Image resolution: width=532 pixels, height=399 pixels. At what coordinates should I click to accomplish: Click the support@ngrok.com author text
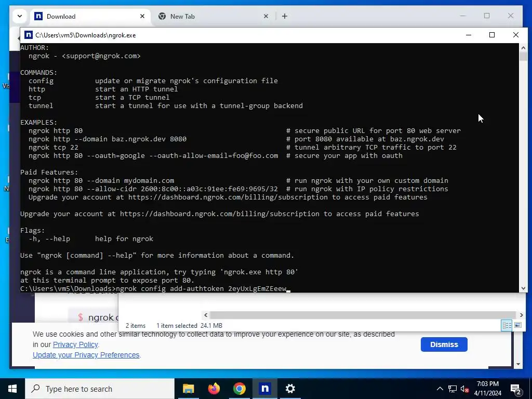coord(101,56)
